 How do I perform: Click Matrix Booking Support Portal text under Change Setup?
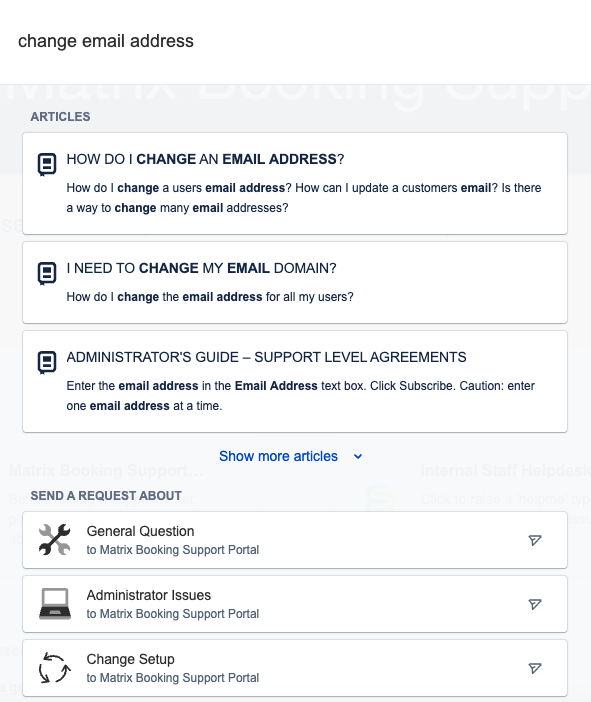[173, 678]
